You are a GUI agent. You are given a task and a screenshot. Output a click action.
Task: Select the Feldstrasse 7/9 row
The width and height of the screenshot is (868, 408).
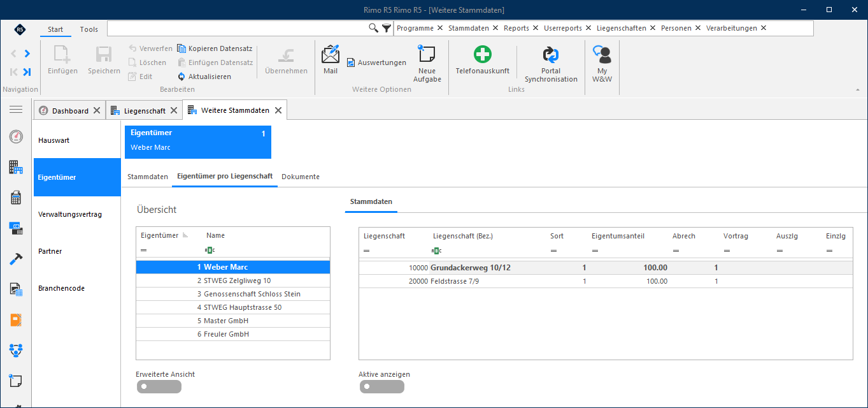pyautogui.click(x=606, y=281)
